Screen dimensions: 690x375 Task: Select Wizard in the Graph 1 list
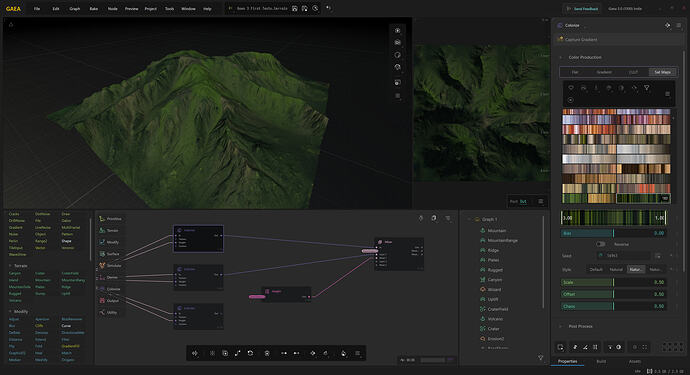tap(494, 290)
